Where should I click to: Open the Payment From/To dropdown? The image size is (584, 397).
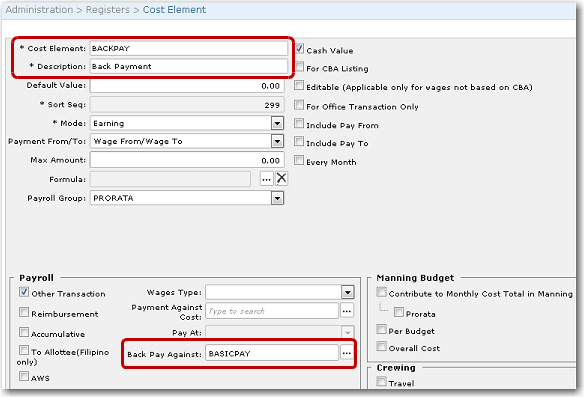coord(277,141)
